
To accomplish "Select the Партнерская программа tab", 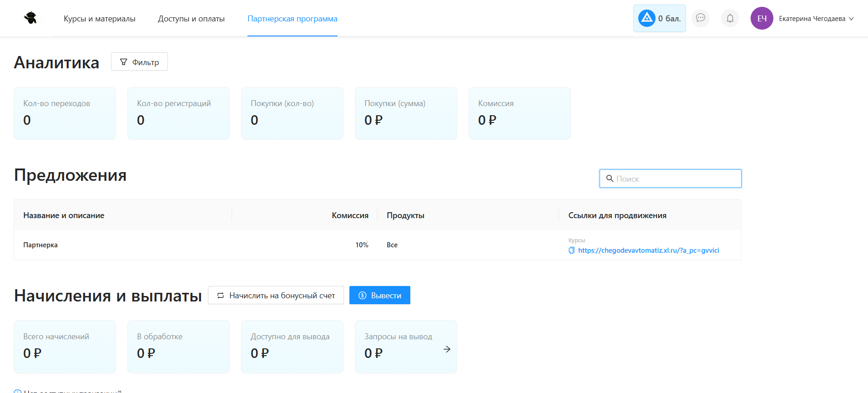I will coord(292,19).
